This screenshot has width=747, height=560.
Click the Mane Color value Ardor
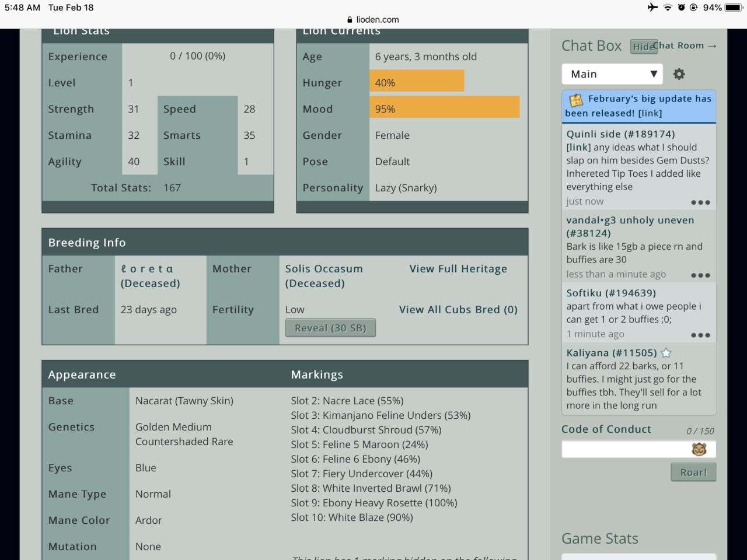point(149,520)
